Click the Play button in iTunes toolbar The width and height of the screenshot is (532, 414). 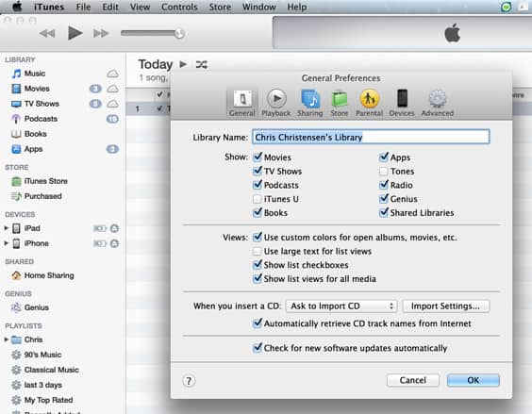[x=75, y=33]
